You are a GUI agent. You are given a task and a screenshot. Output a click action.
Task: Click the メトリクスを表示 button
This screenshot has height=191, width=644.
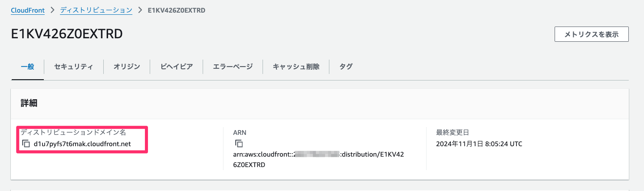tap(591, 34)
